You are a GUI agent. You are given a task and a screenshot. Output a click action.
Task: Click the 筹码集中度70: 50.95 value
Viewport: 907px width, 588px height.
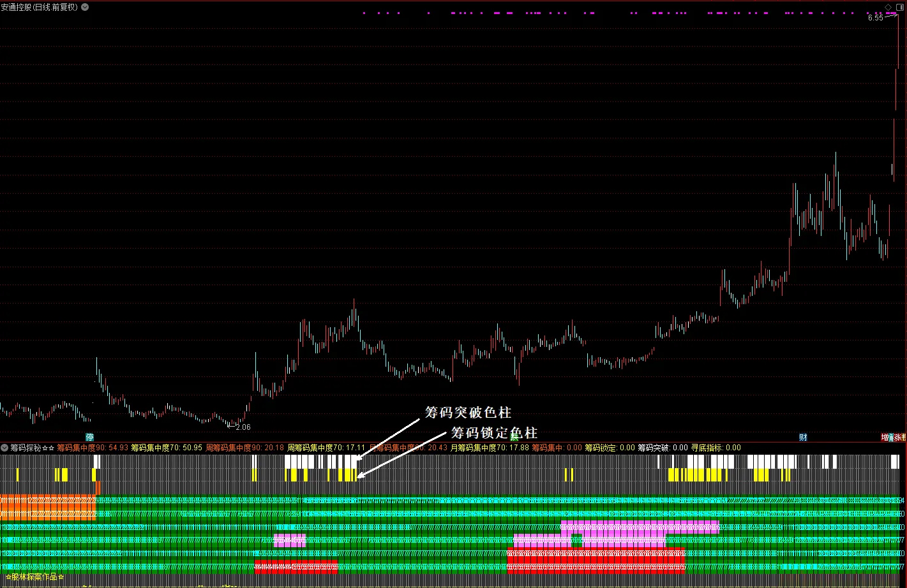(167, 448)
